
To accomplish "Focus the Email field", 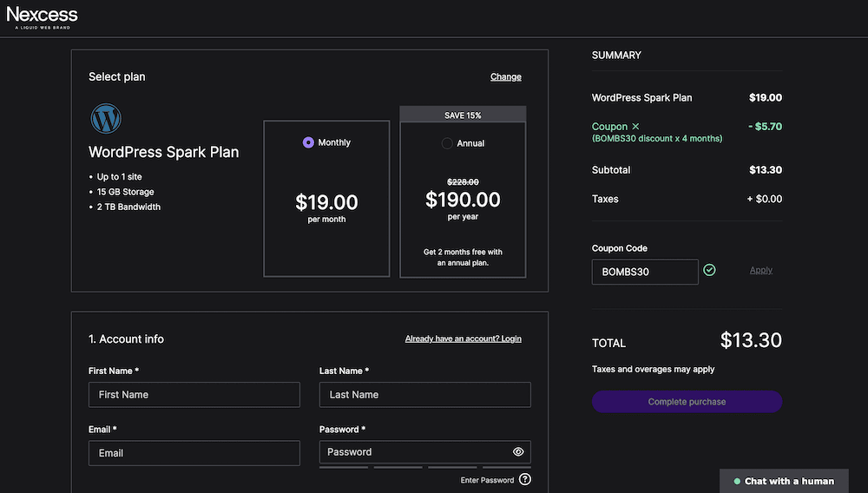I will pos(194,453).
